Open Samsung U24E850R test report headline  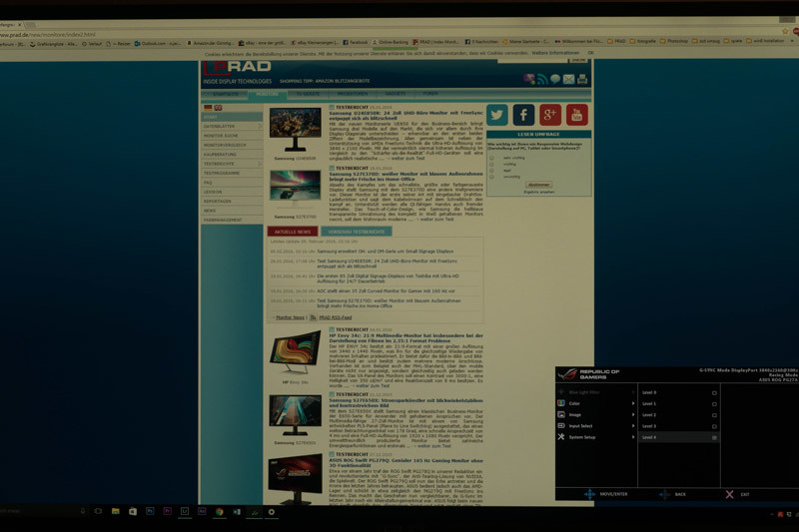pyautogui.click(x=406, y=116)
